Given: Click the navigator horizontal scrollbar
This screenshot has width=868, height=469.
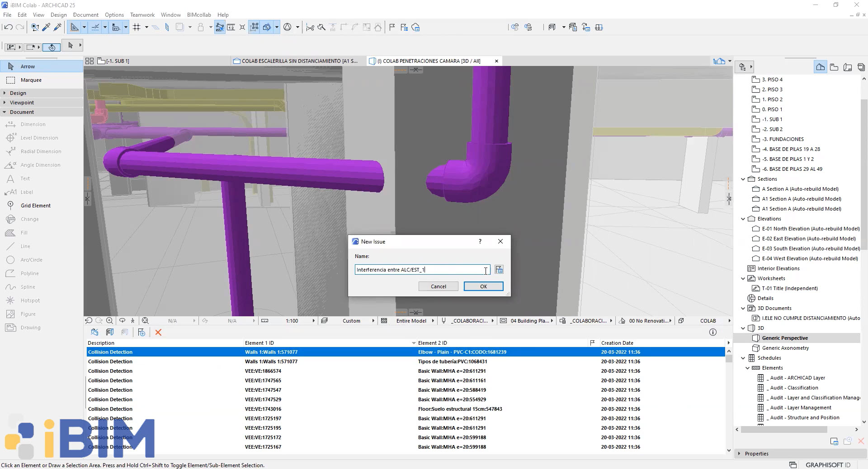Looking at the screenshot, I should (x=784, y=429).
